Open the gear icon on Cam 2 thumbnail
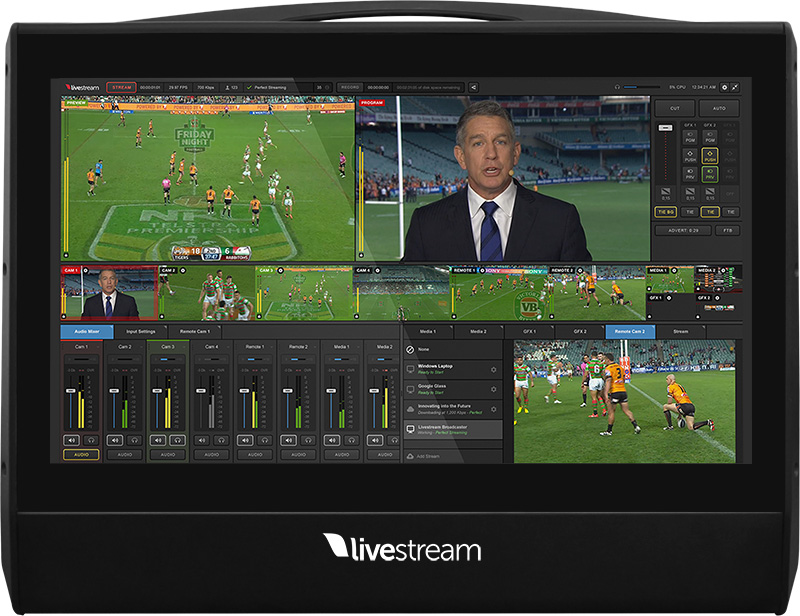Screen dimensions: 800x616 click(x=183, y=270)
